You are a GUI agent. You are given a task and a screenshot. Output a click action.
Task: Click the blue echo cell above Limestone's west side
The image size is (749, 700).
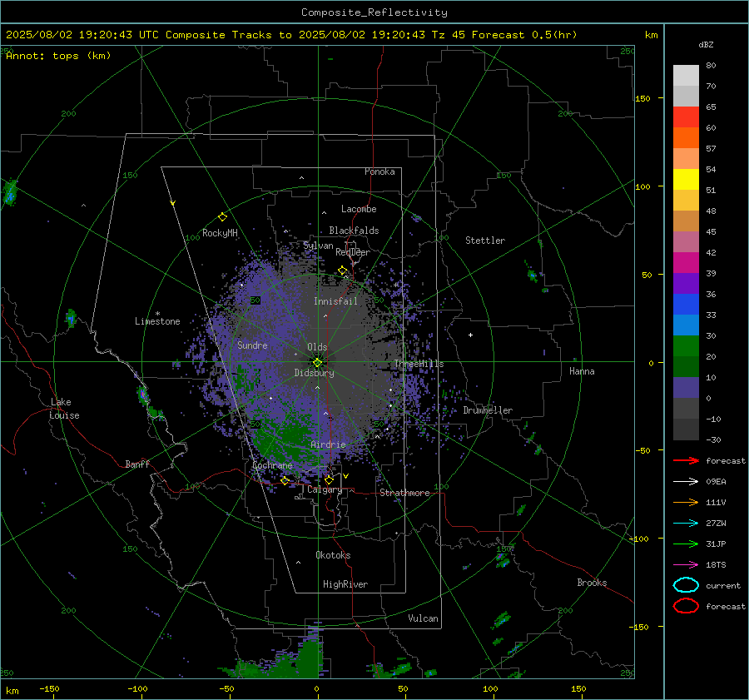click(72, 317)
